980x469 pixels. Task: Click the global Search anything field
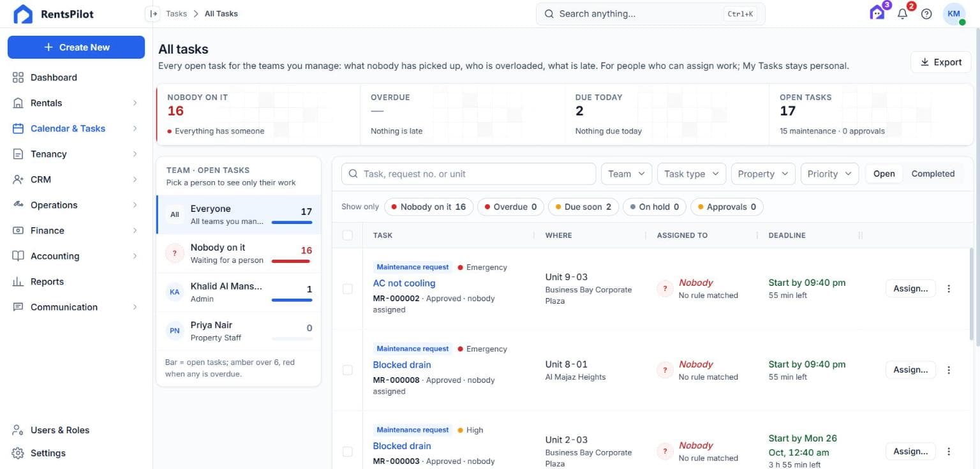[x=650, y=13]
